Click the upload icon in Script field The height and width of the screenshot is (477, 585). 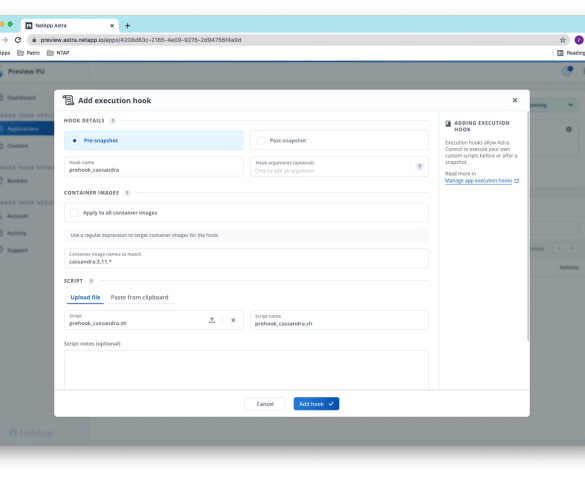212,320
